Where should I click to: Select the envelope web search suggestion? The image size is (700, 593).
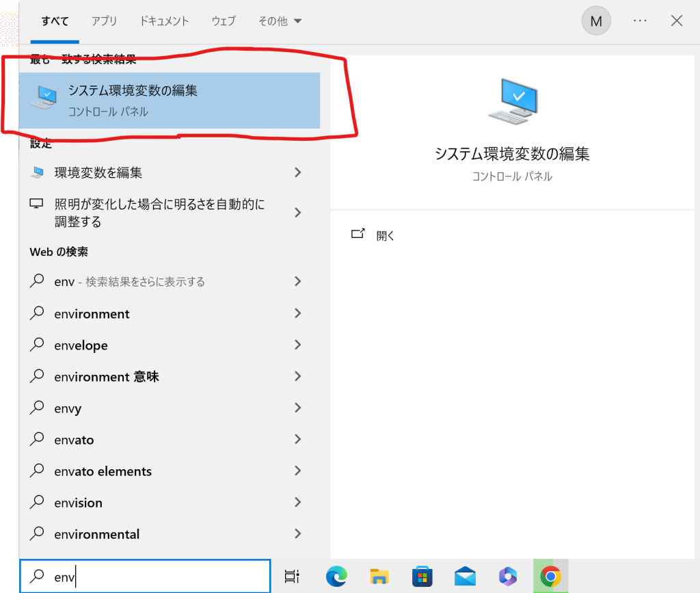click(81, 345)
